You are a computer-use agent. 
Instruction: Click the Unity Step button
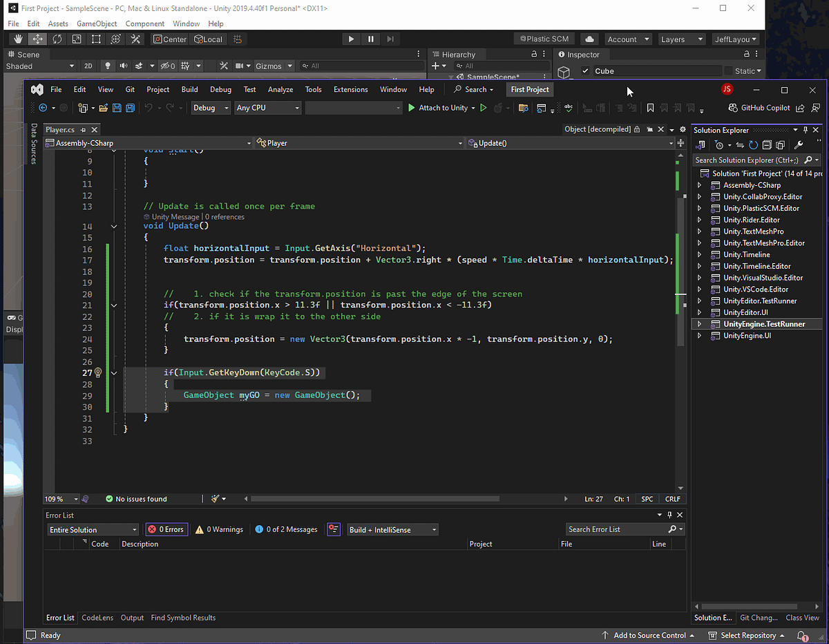[x=390, y=39]
